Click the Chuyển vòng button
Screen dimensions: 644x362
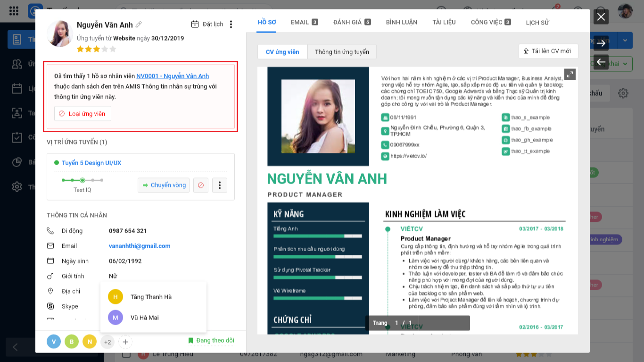pyautogui.click(x=164, y=185)
